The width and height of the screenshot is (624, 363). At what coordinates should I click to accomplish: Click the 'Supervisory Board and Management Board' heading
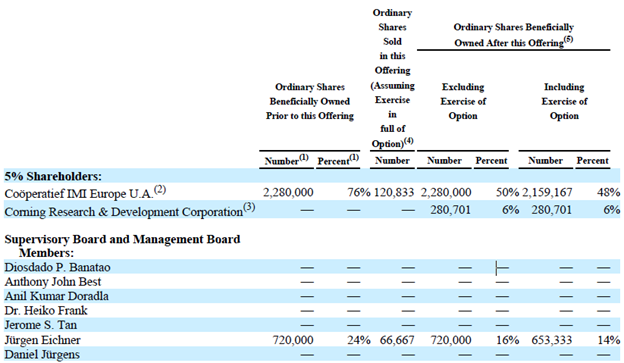(122, 239)
